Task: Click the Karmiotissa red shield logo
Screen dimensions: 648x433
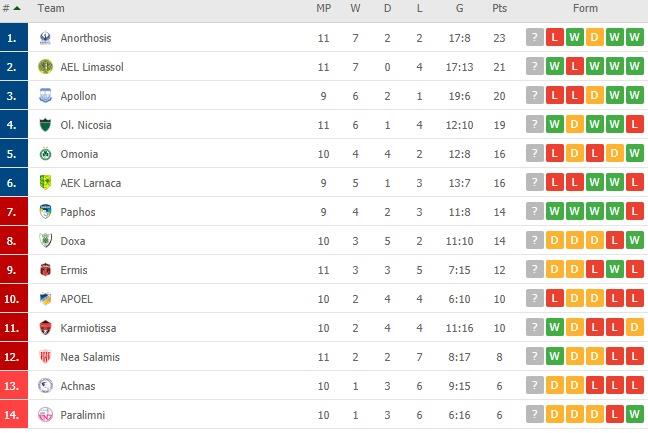Action: tap(45, 328)
